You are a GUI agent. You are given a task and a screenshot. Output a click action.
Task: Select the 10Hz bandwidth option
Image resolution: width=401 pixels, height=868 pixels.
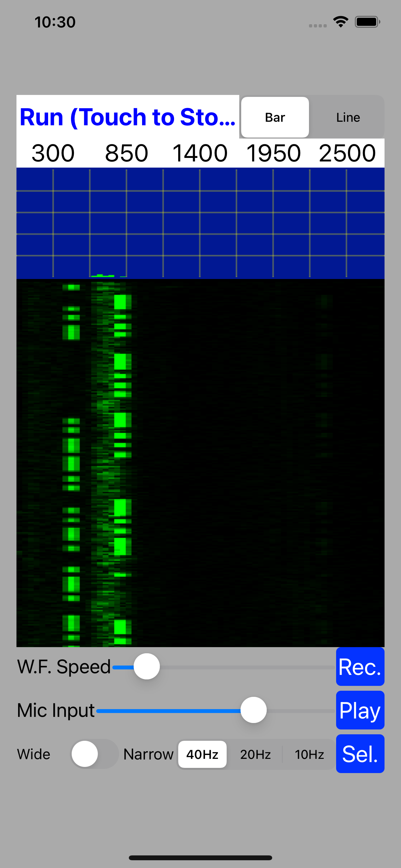(x=309, y=754)
